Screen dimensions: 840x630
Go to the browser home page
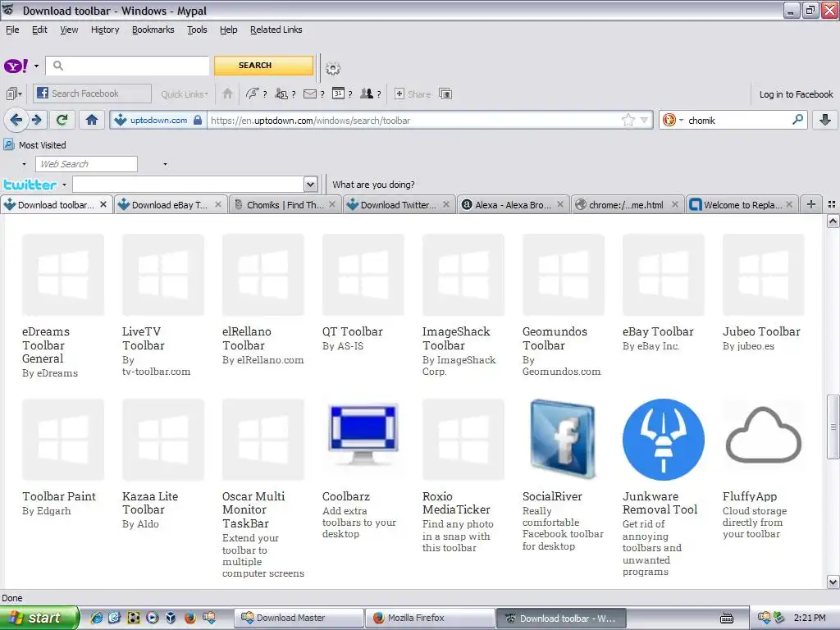pos(92,120)
